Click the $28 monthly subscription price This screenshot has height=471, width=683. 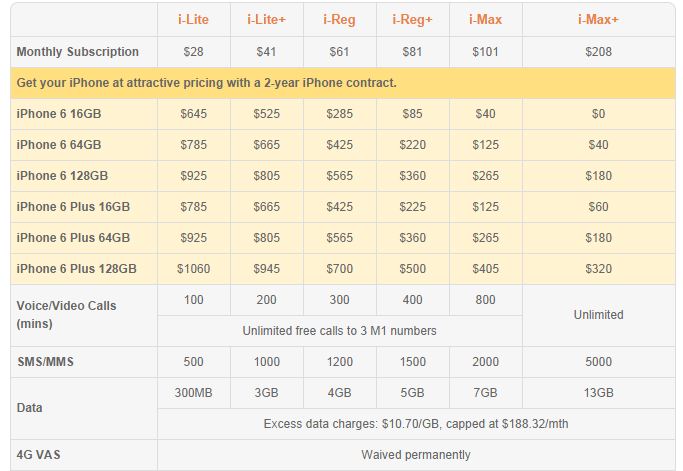[193, 52]
